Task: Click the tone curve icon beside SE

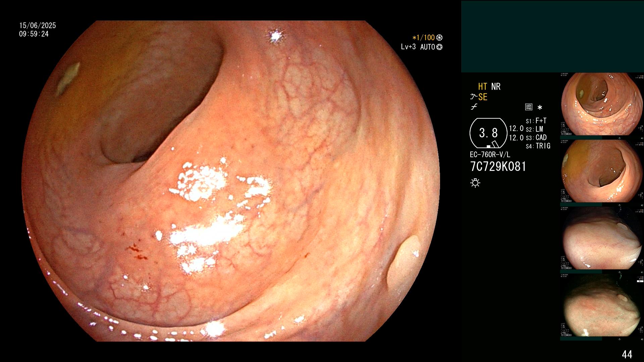Action: (473, 97)
